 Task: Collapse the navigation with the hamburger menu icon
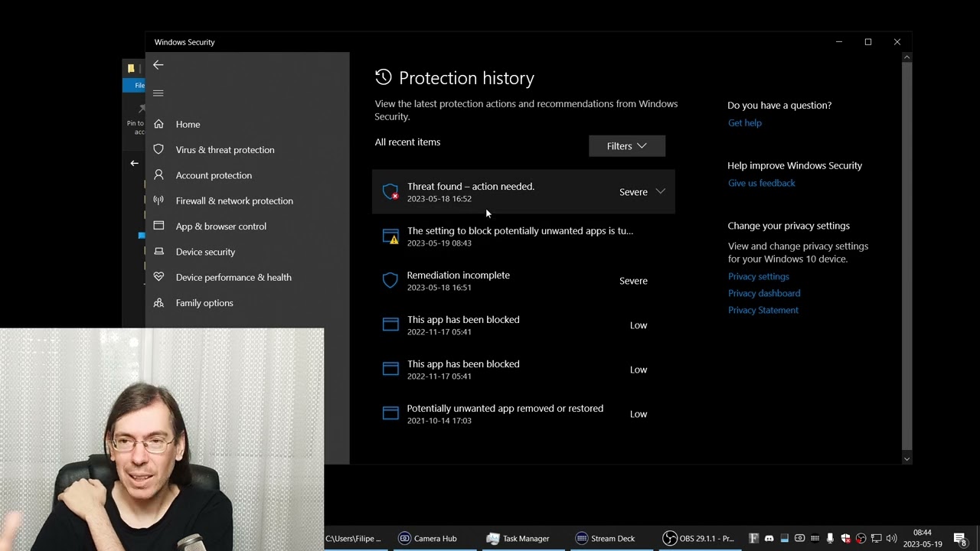[158, 93]
